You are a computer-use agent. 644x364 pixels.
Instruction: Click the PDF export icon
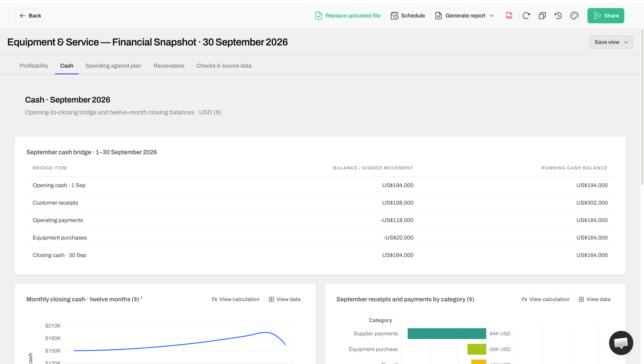click(509, 15)
